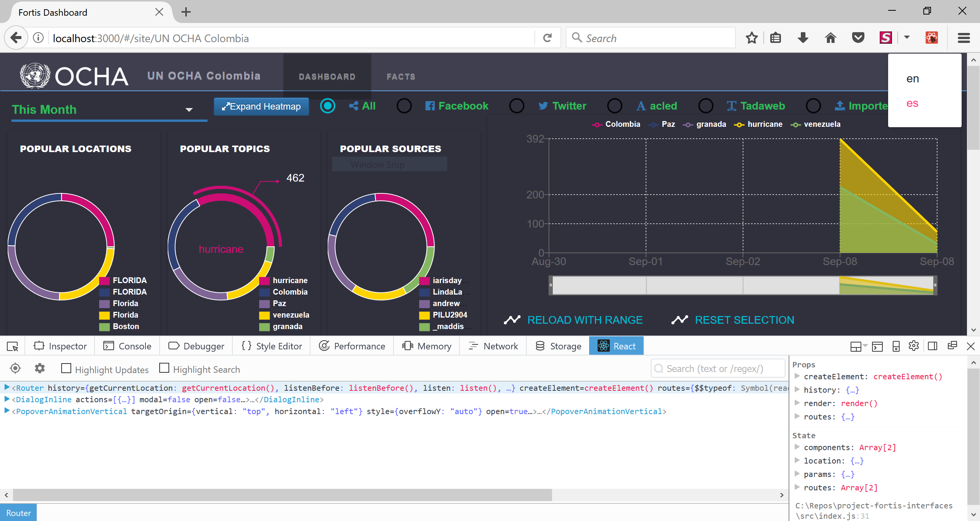The height and width of the screenshot is (521, 980).
Task: Click React select-component target icon
Action: pos(15,369)
